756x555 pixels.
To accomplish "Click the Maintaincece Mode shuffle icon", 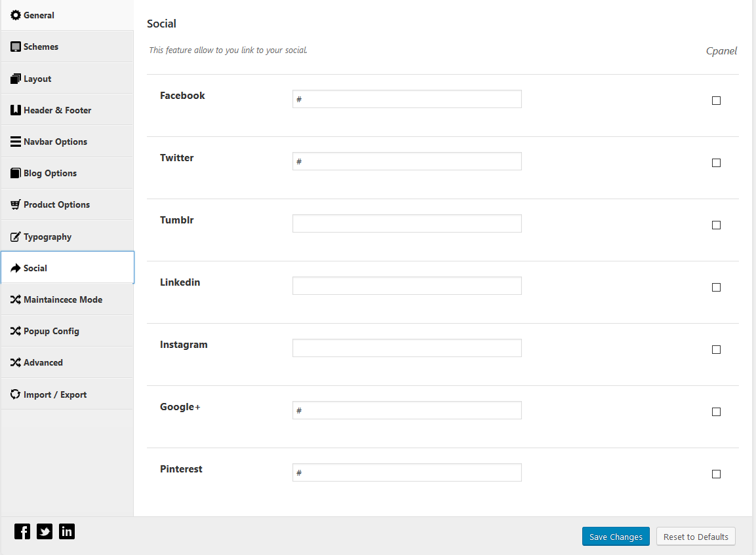I will pyautogui.click(x=16, y=299).
